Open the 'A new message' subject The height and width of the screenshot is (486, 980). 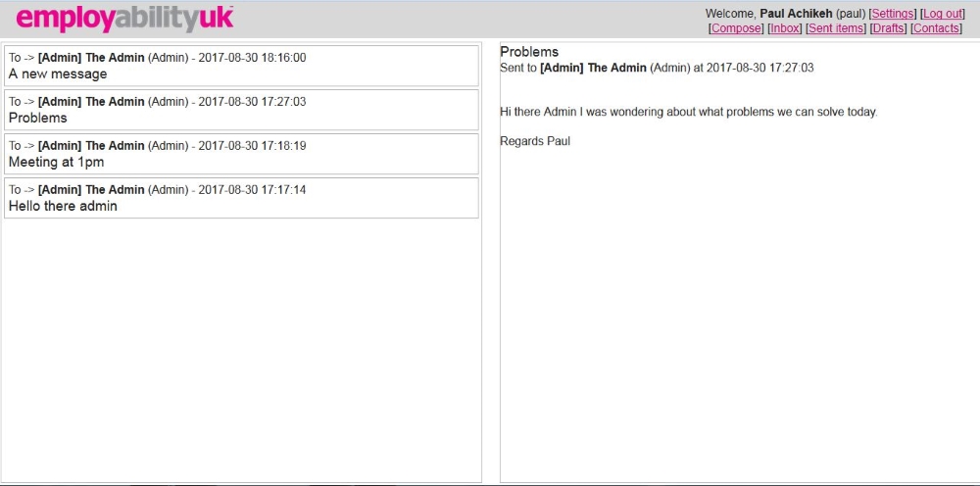58,74
